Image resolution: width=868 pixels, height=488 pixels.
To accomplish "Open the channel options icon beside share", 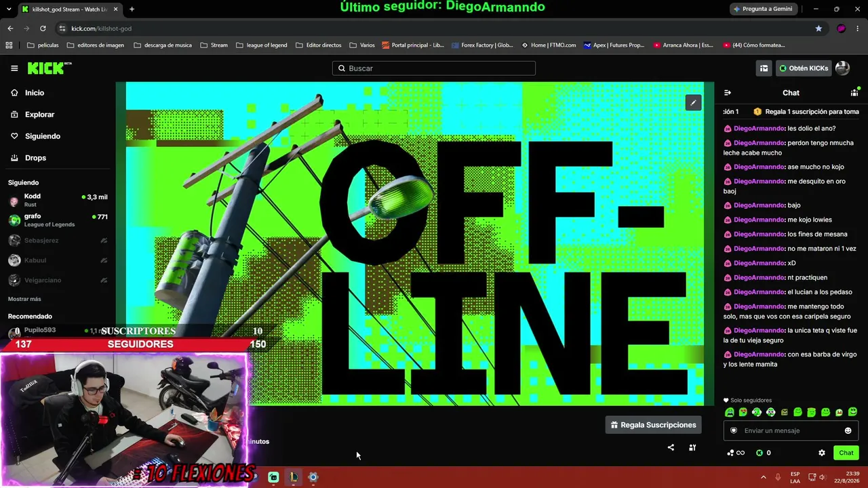I will [x=692, y=447].
